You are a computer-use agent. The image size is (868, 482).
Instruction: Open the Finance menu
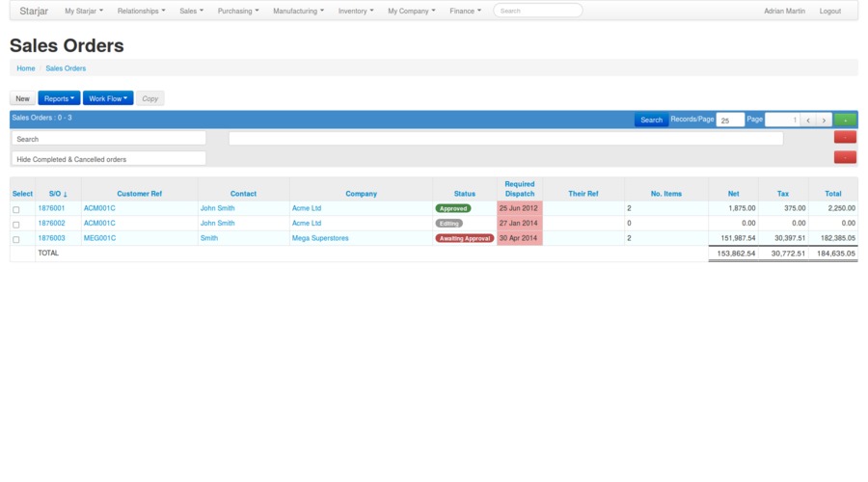coord(465,11)
